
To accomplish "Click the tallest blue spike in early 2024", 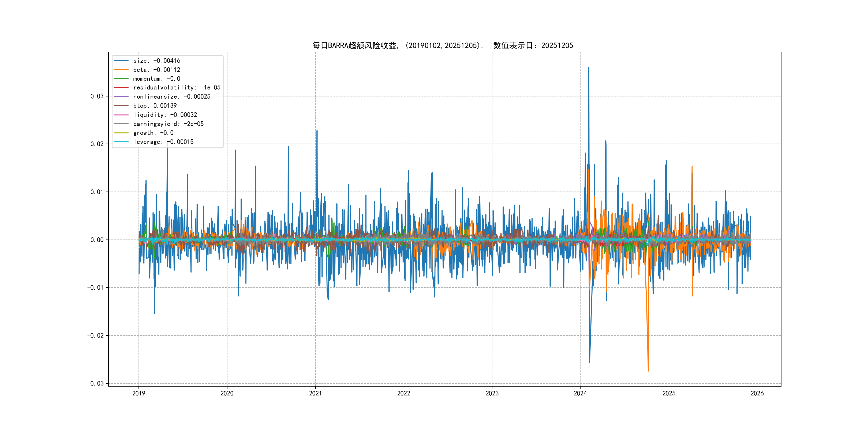I will [x=589, y=69].
